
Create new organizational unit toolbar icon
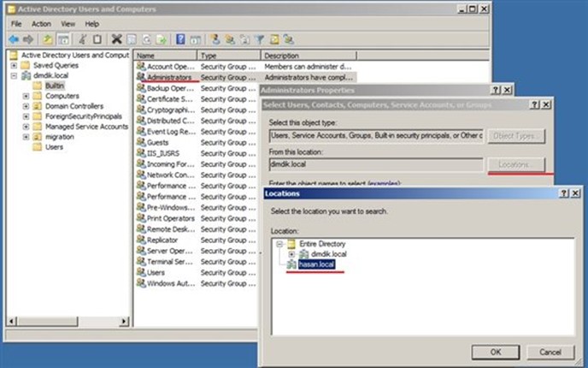(244, 39)
